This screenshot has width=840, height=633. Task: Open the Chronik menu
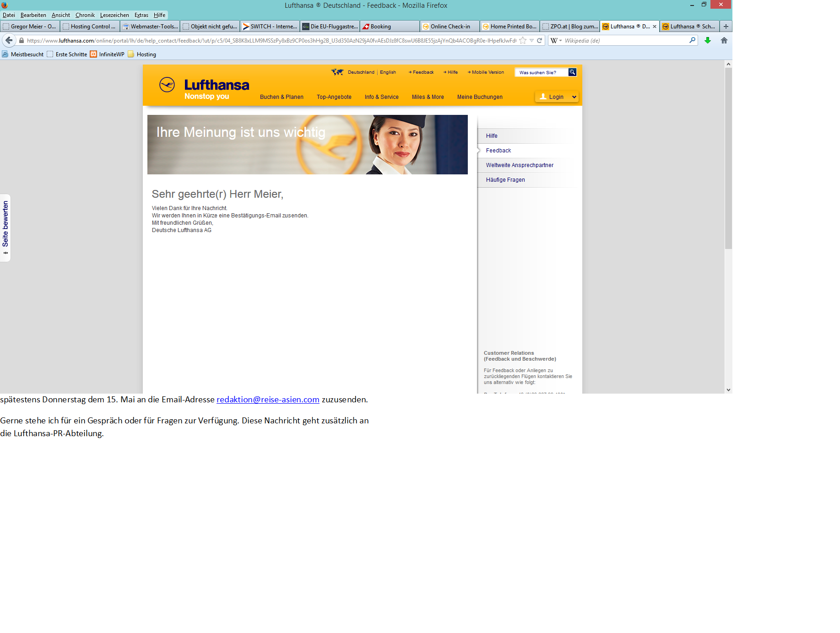[x=85, y=15]
